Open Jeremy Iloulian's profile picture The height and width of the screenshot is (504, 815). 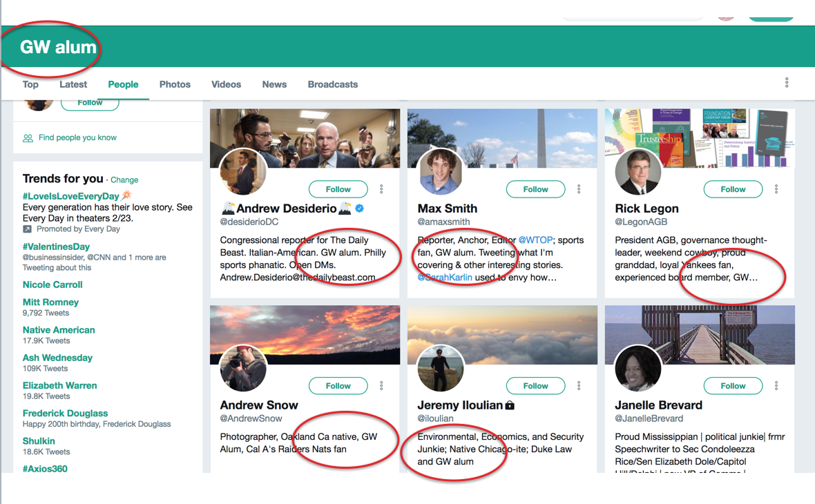[x=441, y=369]
